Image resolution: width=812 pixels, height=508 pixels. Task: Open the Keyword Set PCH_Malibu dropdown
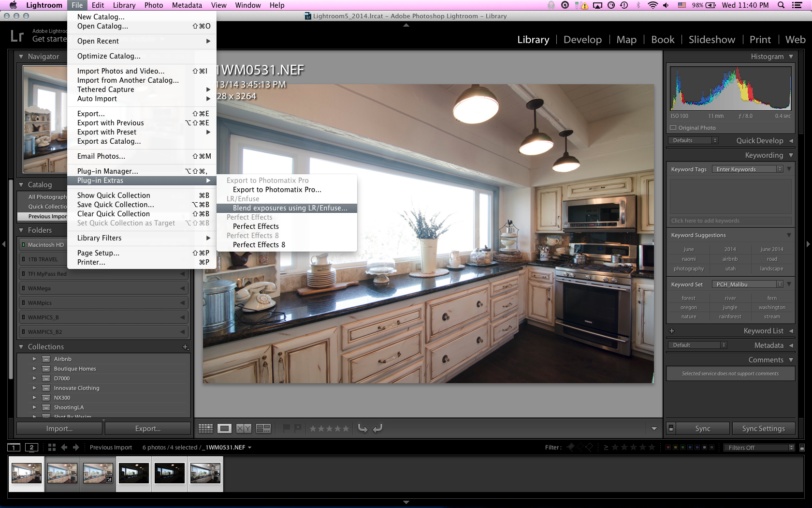point(748,284)
